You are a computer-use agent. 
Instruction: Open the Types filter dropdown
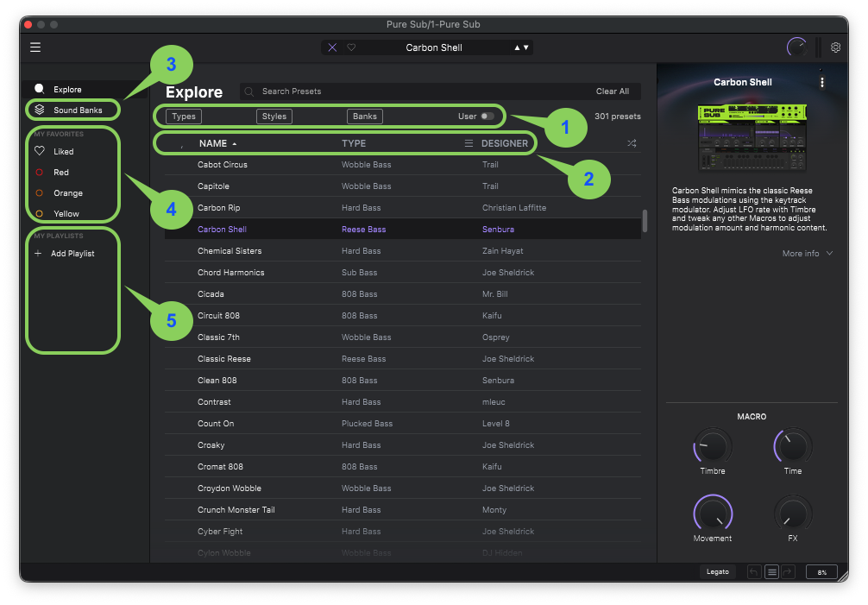coord(184,117)
